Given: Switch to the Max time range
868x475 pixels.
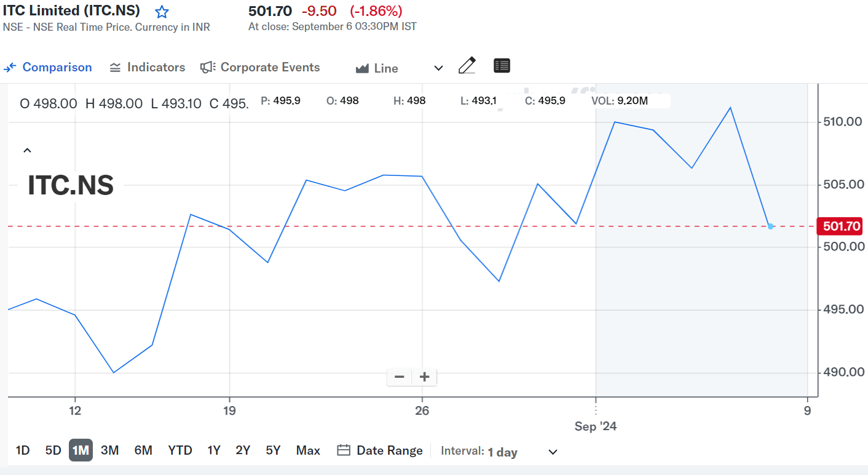Looking at the screenshot, I should pos(308,450).
